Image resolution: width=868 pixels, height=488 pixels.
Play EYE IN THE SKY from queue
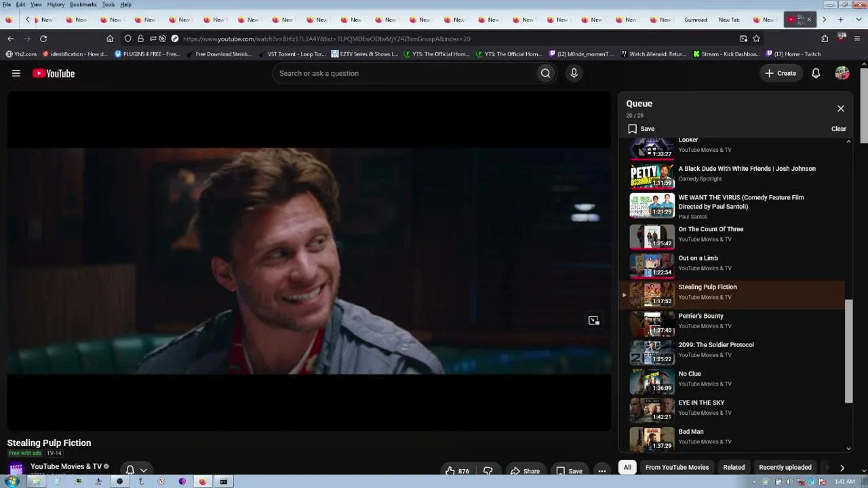pyautogui.click(x=734, y=409)
